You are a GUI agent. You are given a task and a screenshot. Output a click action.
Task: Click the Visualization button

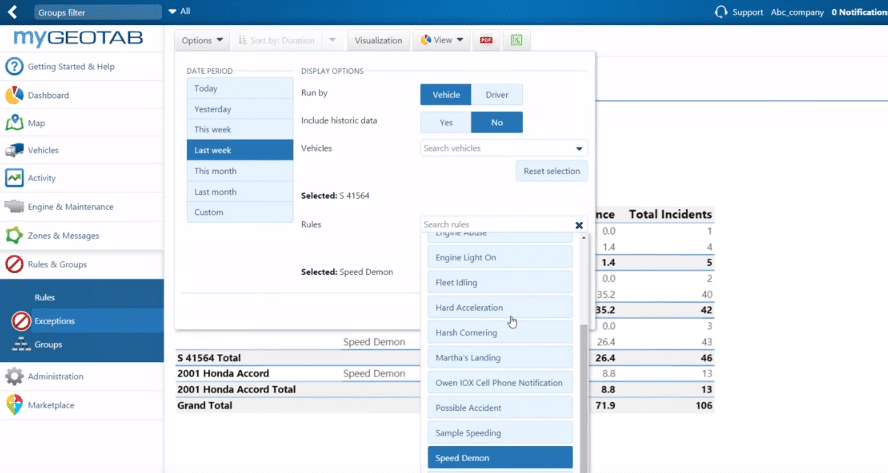click(378, 40)
